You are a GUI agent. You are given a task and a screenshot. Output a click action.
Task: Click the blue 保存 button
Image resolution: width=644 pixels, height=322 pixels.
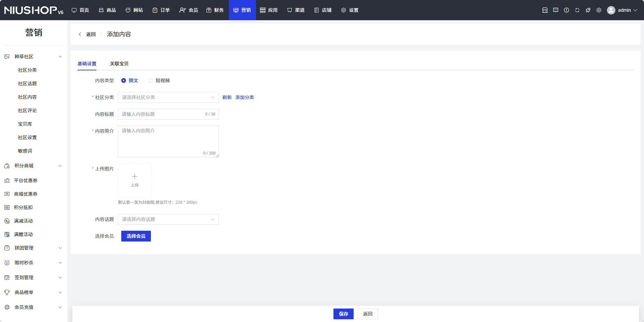(x=343, y=314)
